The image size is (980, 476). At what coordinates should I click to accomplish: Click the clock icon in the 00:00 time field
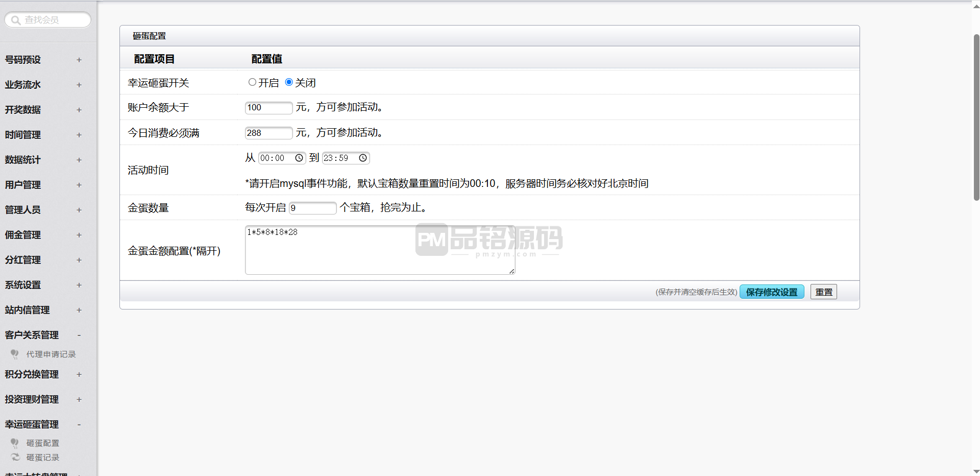pos(299,158)
